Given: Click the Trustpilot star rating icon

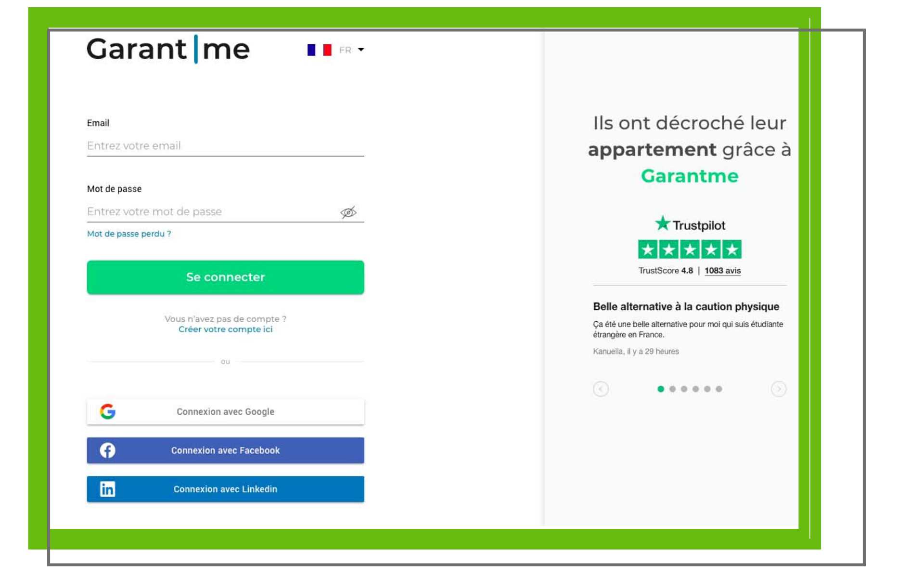Looking at the screenshot, I should [x=689, y=250].
